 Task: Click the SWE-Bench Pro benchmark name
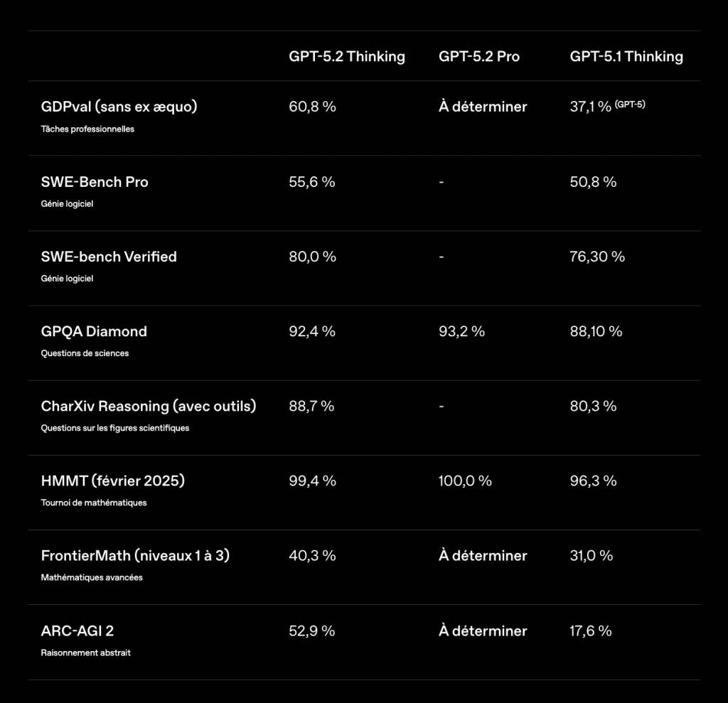click(x=95, y=182)
